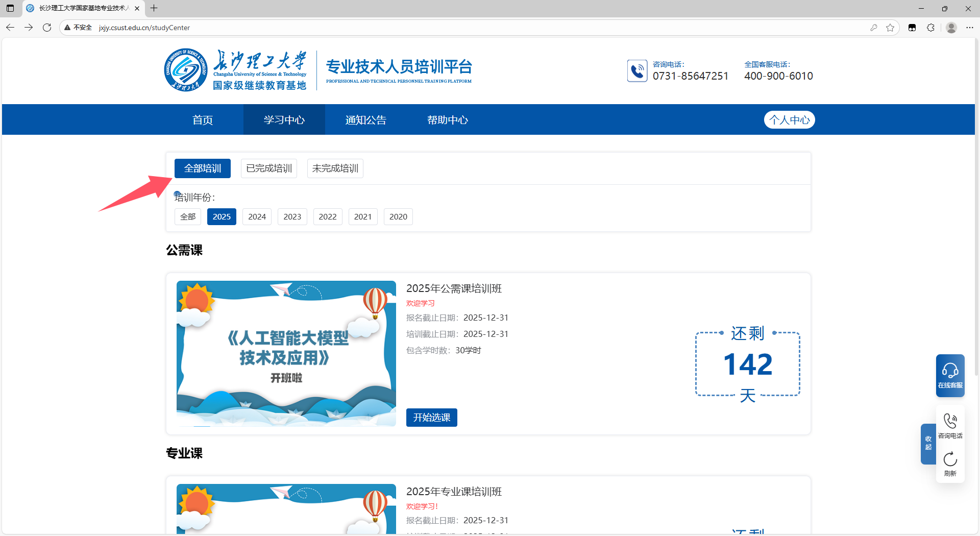The width and height of the screenshot is (980, 536).
Task: Switch to 未完成培训 tab
Action: point(335,168)
